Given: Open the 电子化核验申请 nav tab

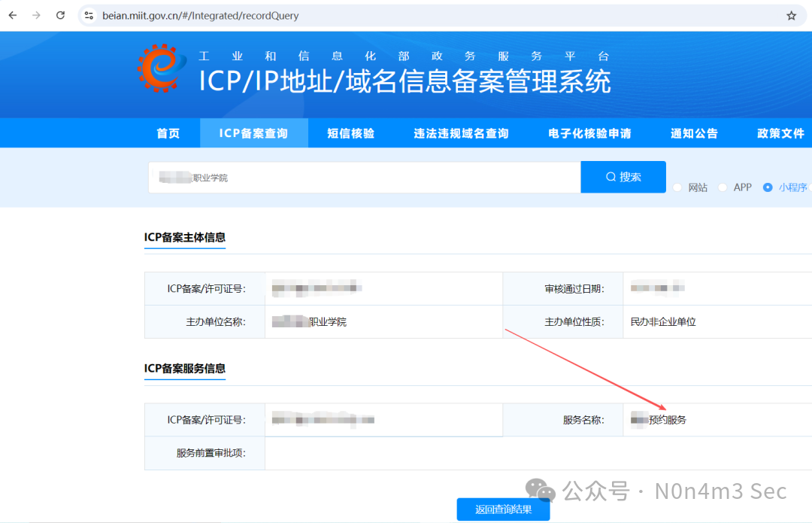Looking at the screenshot, I should click(590, 133).
